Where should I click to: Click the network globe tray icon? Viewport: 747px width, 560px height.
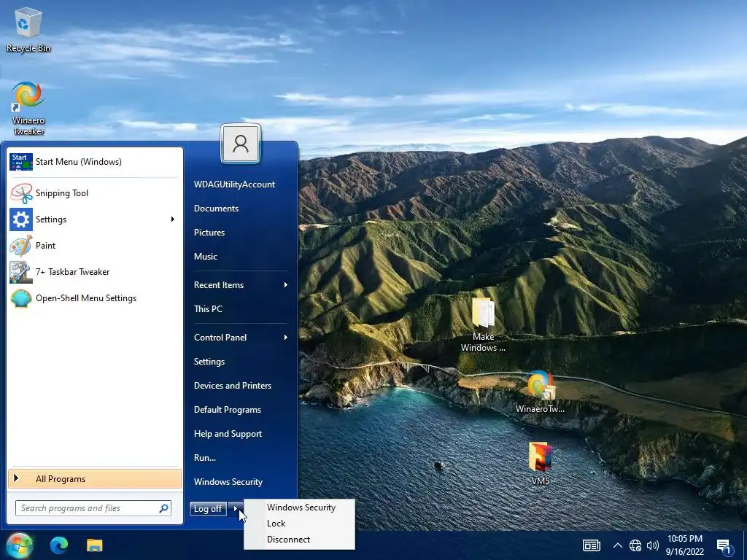click(635, 545)
